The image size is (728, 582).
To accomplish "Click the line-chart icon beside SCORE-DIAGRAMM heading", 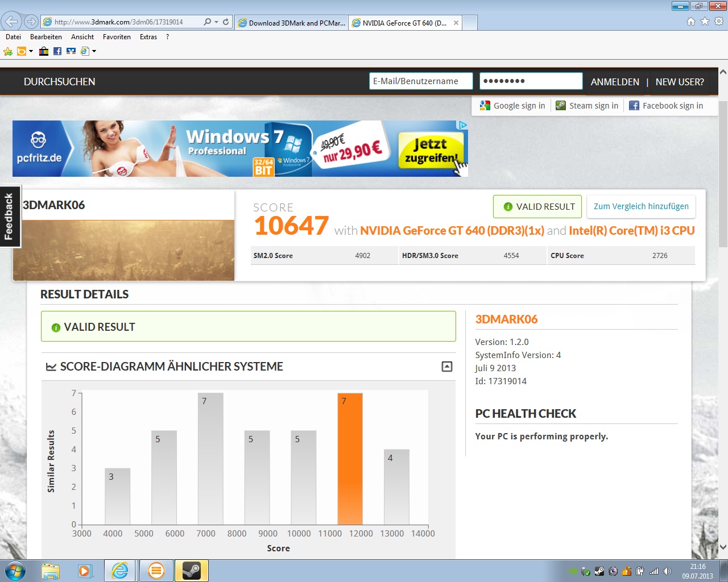I will click(51, 367).
